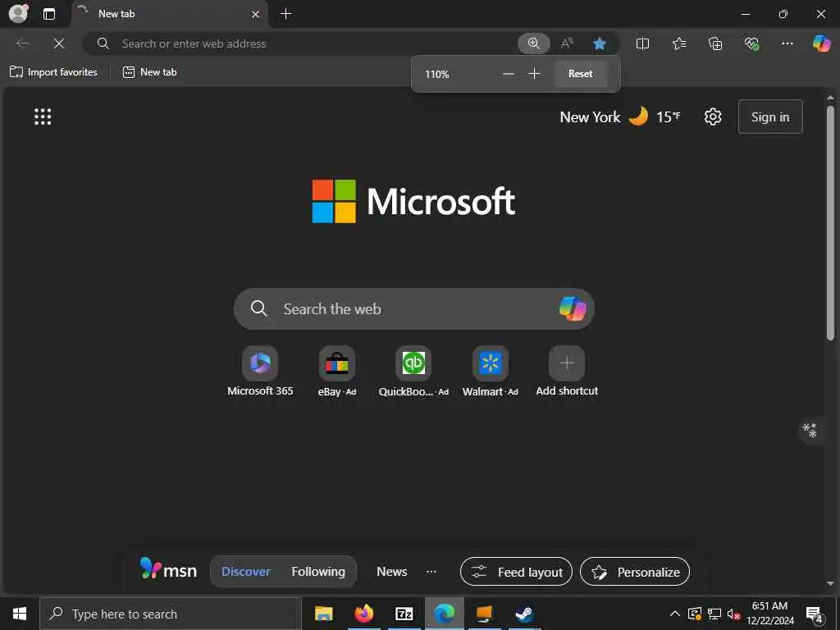This screenshot has width=840, height=630.
Task: Open Read aloud icon in address bar
Action: click(x=567, y=43)
